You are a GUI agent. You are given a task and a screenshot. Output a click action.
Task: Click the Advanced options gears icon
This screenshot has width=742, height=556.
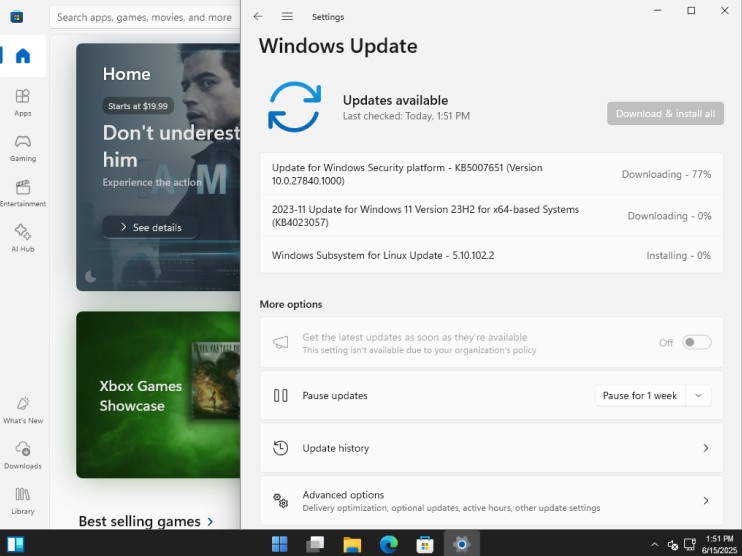point(281,500)
